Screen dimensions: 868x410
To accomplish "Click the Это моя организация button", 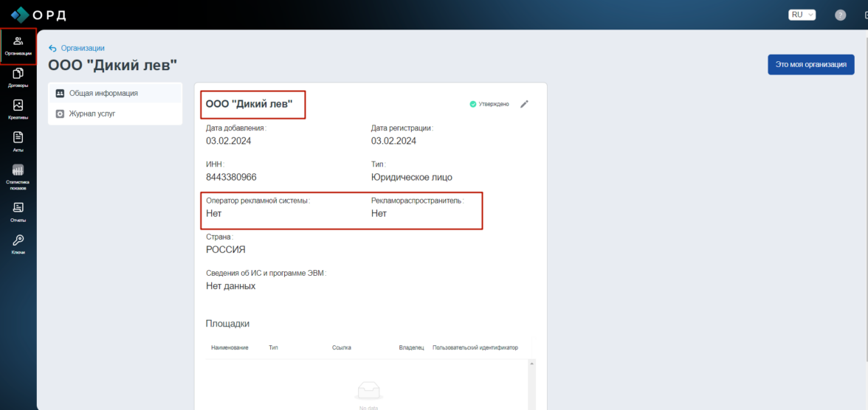I will tap(810, 64).
